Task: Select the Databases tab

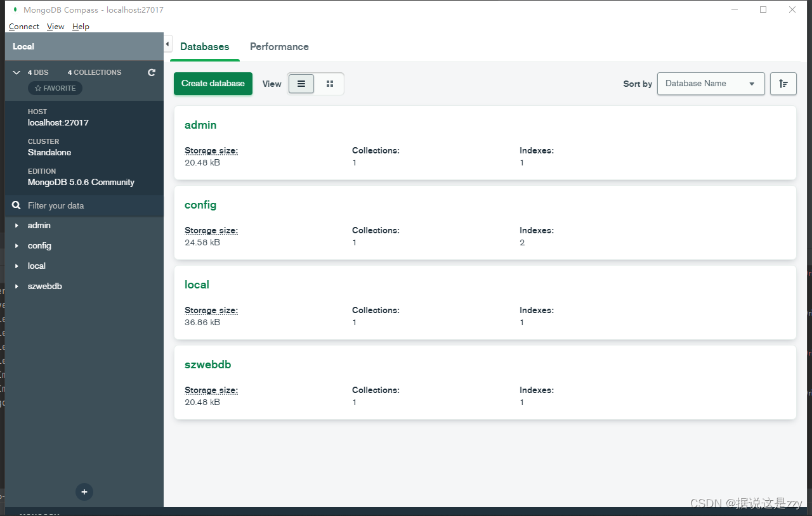Action: 205,47
